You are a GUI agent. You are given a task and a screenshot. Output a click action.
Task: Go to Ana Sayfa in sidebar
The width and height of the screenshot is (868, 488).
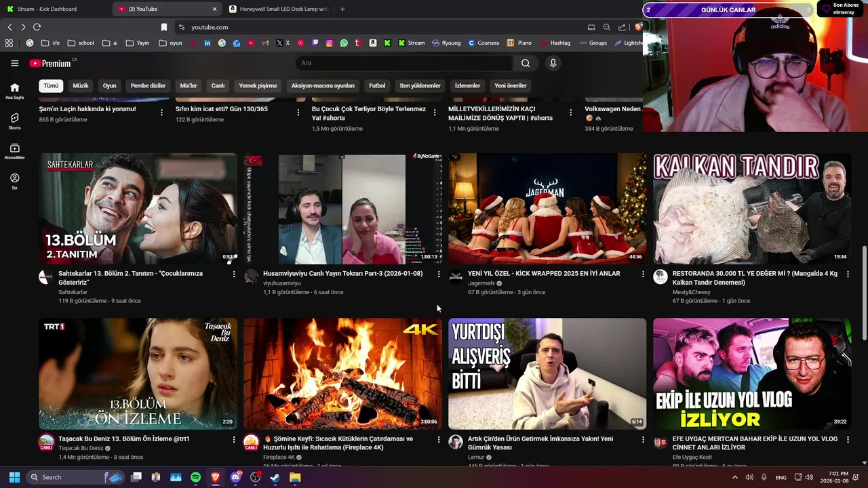[14, 91]
